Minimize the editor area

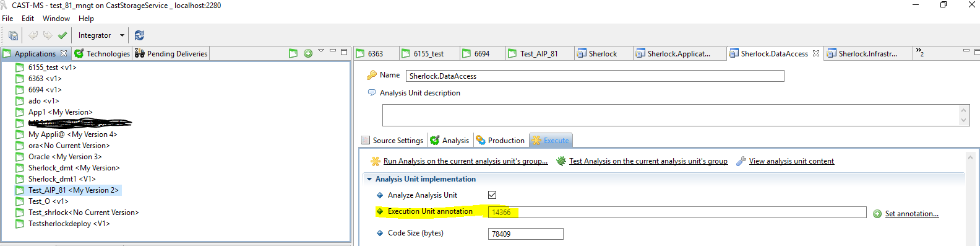966,51
